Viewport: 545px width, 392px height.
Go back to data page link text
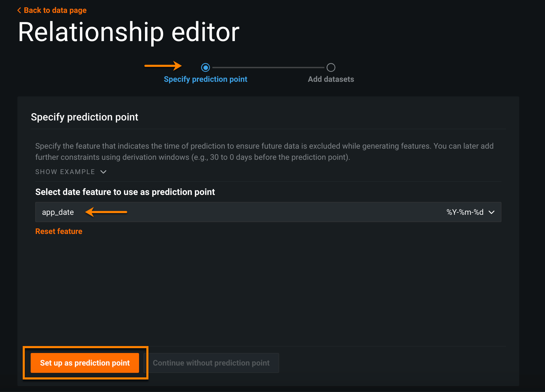(55, 10)
